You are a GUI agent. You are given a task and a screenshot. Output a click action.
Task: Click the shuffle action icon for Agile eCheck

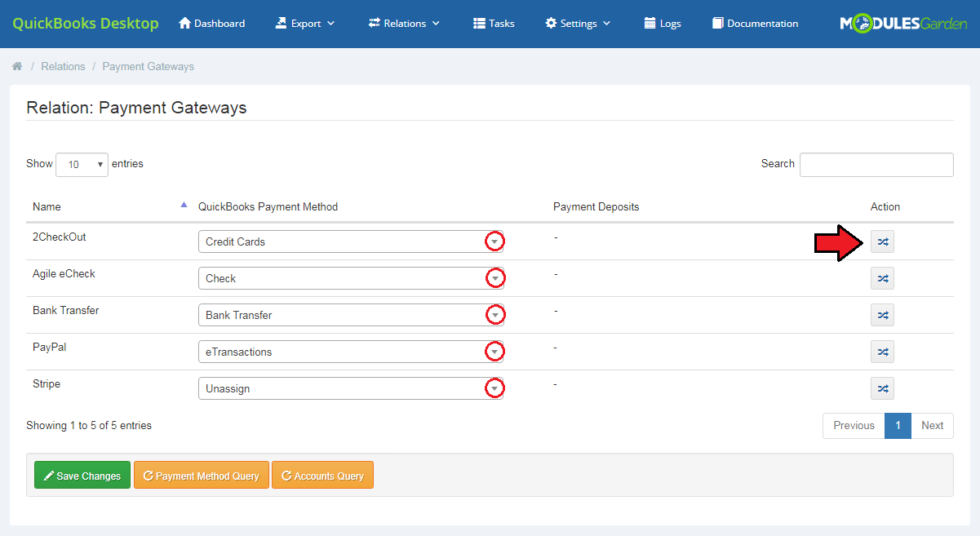(x=882, y=278)
